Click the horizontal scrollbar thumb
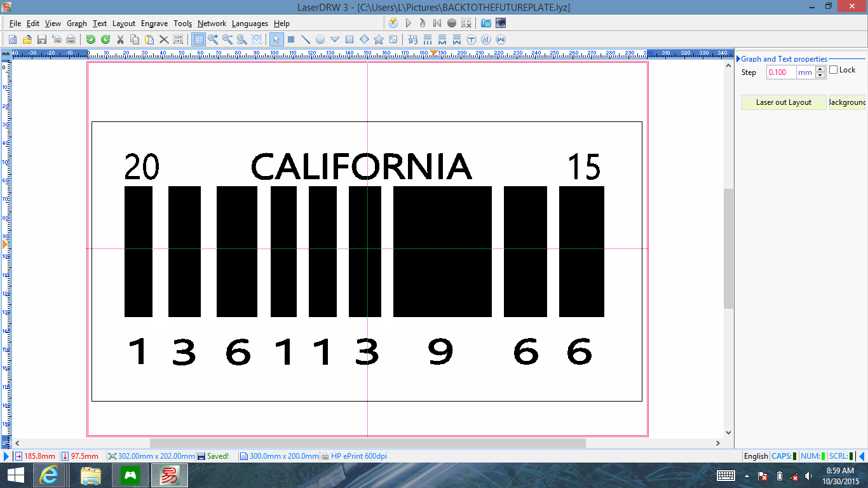This screenshot has height=488, width=868. (x=367, y=443)
